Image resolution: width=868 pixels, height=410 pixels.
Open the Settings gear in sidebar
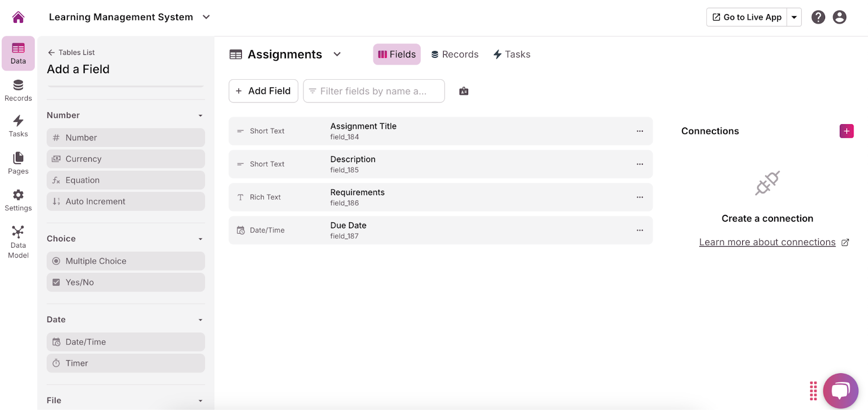tap(18, 200)
